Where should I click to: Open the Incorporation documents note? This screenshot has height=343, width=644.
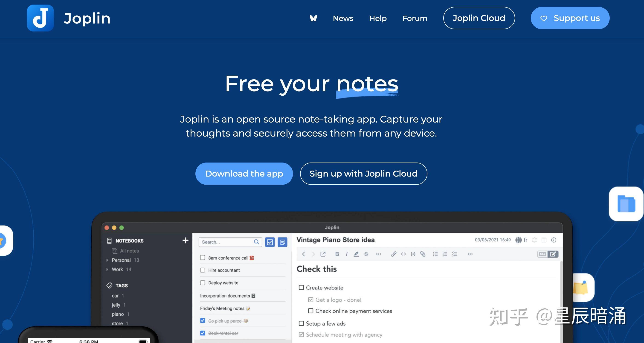pos(227,296)
